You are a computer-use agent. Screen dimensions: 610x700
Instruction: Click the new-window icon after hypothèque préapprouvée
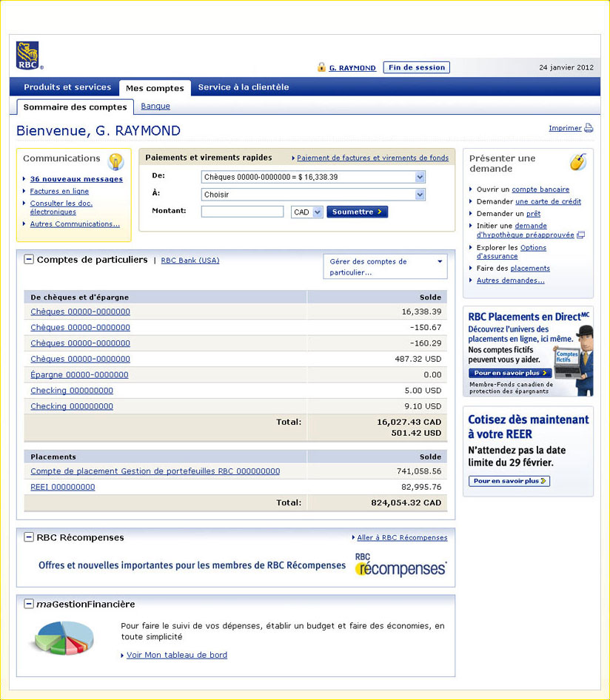[x=580, y=235]
